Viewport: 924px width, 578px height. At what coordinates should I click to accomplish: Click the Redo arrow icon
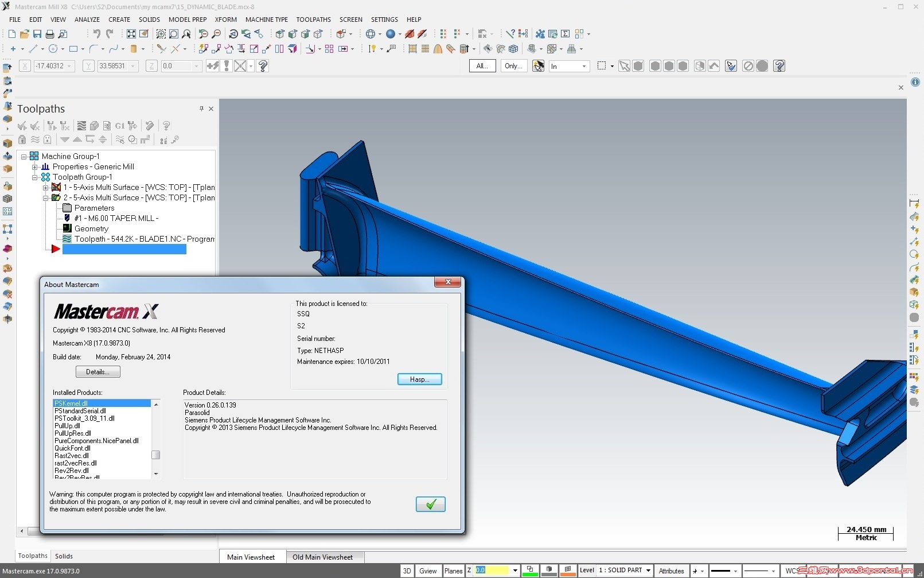pyautogui.click(x=109, y=34)
